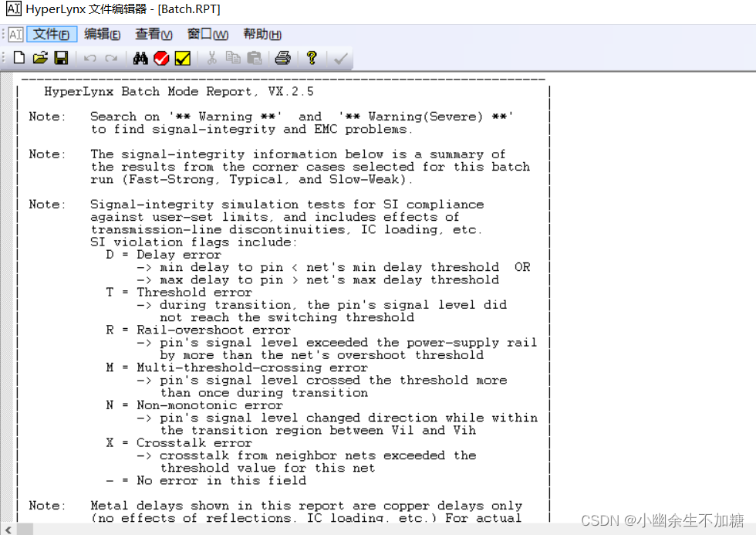Open the 编辑(E) menu

[x=102, y=34]
